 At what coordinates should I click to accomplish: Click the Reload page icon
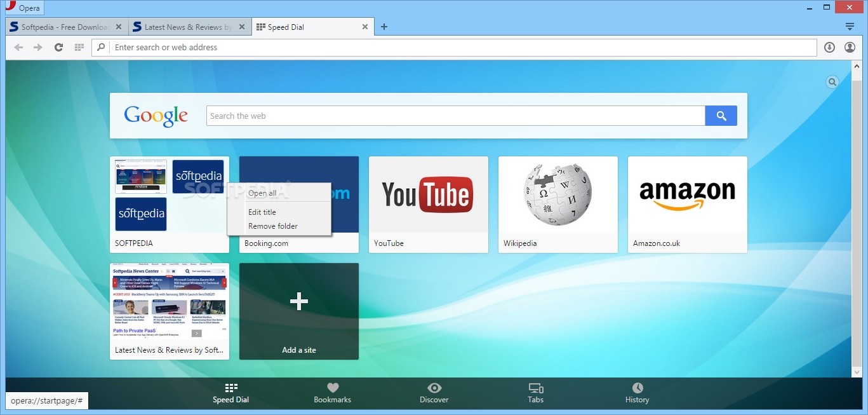tap(58, 48)
